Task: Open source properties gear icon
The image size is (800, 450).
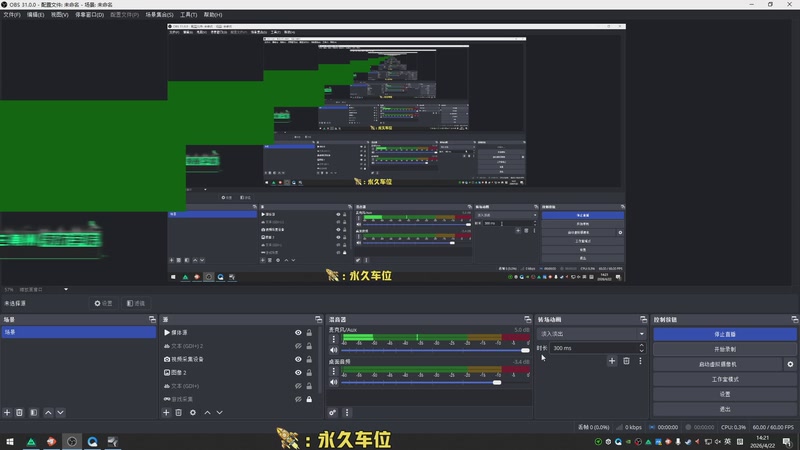Action: (193, 412)
